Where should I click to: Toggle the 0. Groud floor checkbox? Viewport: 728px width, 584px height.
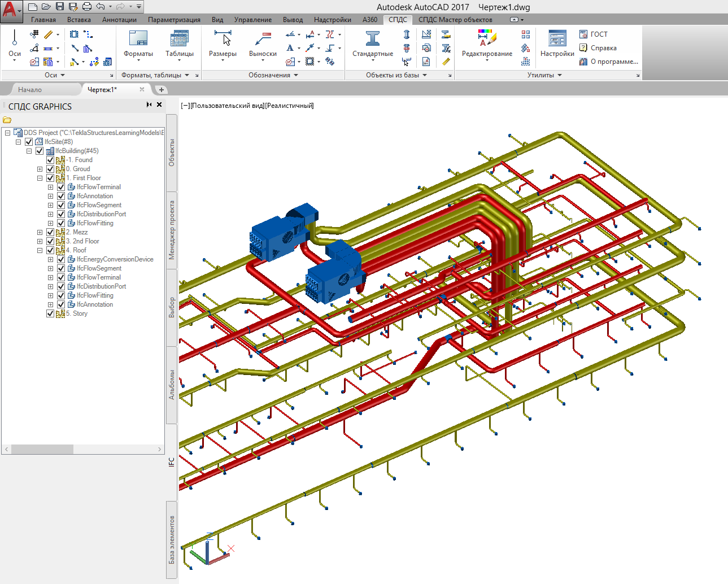(x=50, y=169)
